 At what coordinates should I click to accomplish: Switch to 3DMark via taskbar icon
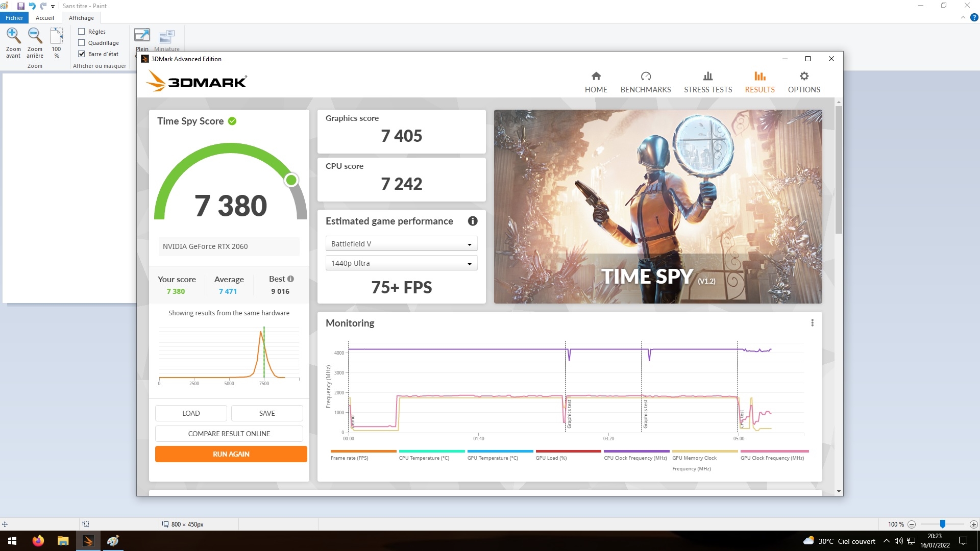pos(88,541)
